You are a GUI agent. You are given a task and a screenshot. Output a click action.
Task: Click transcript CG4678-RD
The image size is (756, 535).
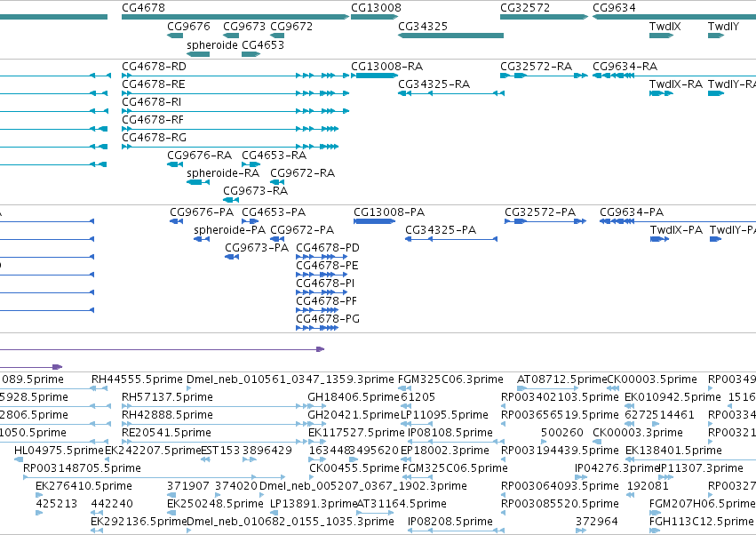coord(154,67)
